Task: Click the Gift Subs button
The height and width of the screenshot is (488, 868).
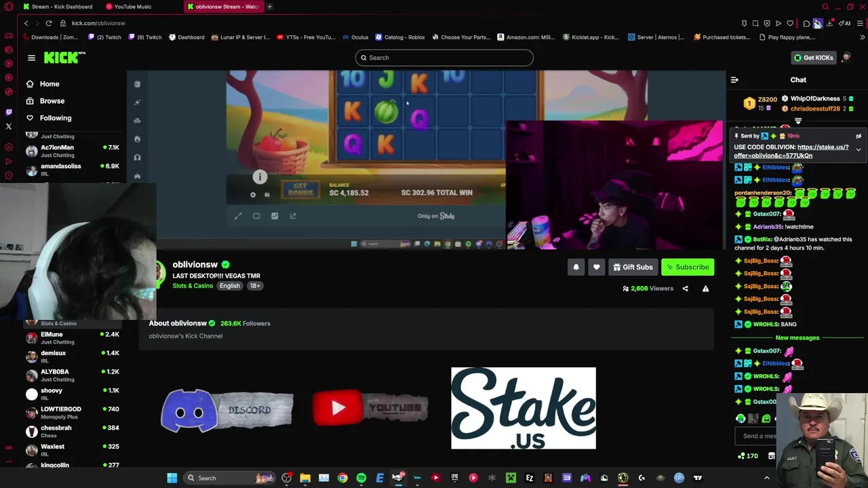Action: (633, 267)
